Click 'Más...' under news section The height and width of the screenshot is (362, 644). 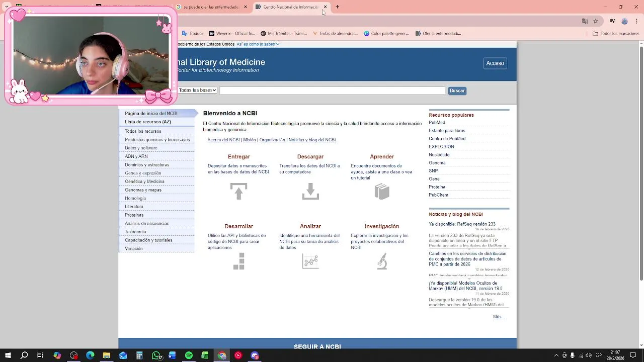coord(499,317)
